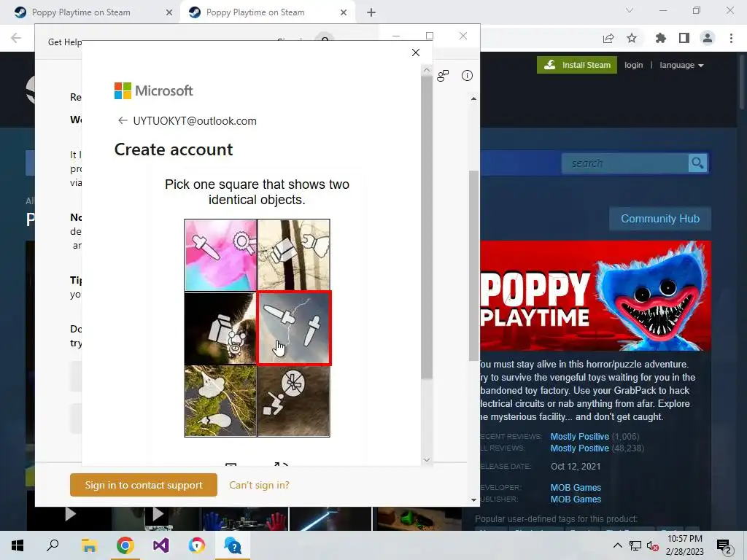
Task: Open the Steam language dropdown
Action: [681, 65]
